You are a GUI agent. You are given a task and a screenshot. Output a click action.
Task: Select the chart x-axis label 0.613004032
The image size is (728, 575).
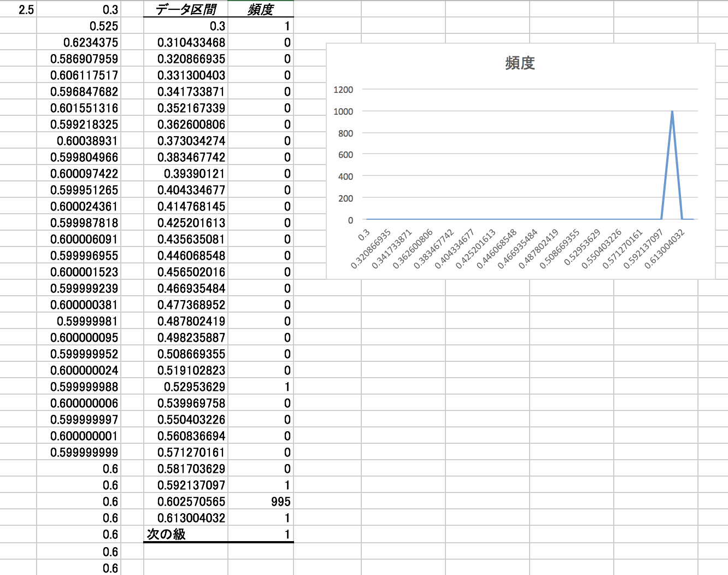click(665, 249)
